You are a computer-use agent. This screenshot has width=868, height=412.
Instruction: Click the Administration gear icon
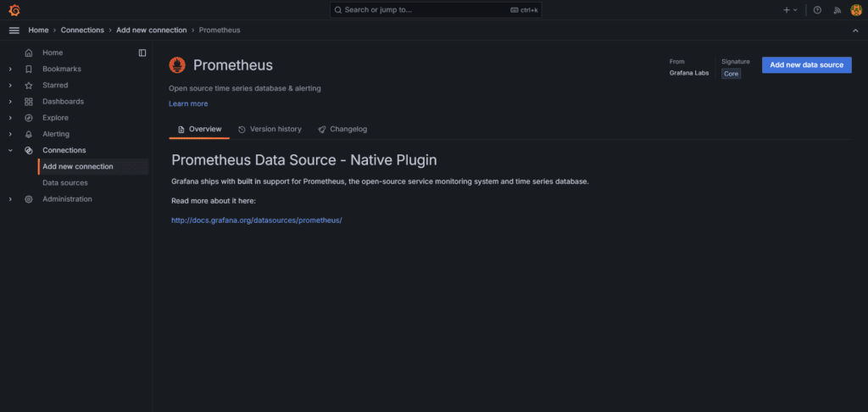click(x=29, y=199)
